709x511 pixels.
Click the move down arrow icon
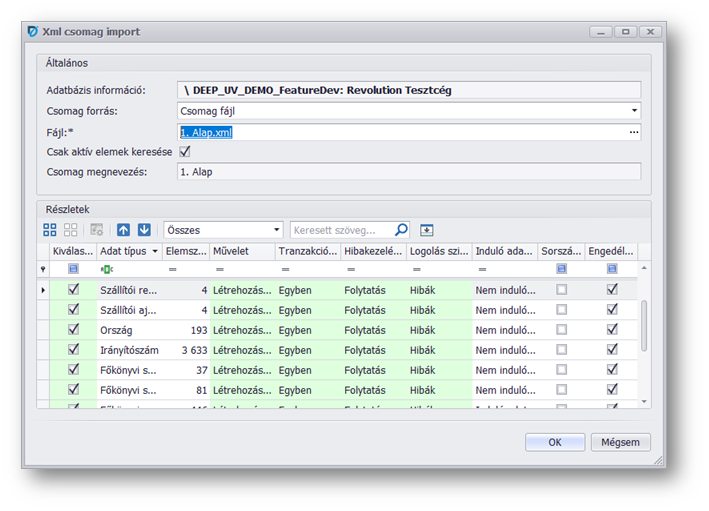[x=144, y=230]
